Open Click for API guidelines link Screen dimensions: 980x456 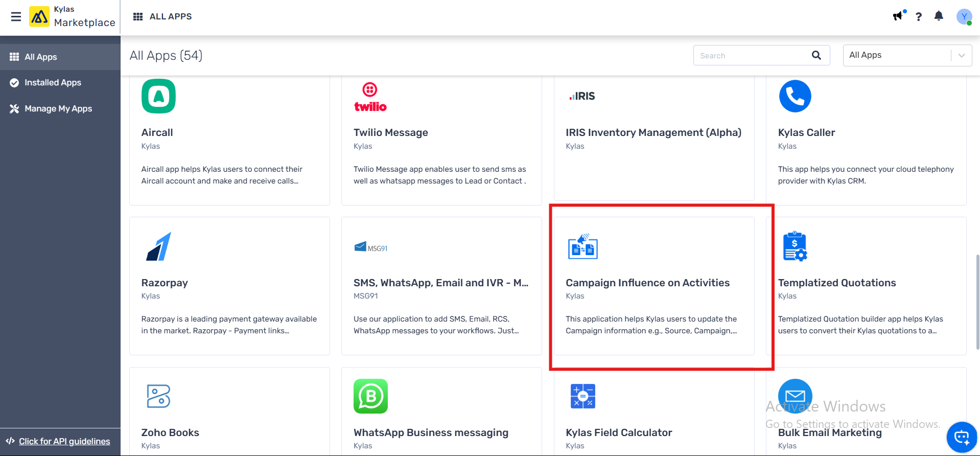[x=64, y=441]
